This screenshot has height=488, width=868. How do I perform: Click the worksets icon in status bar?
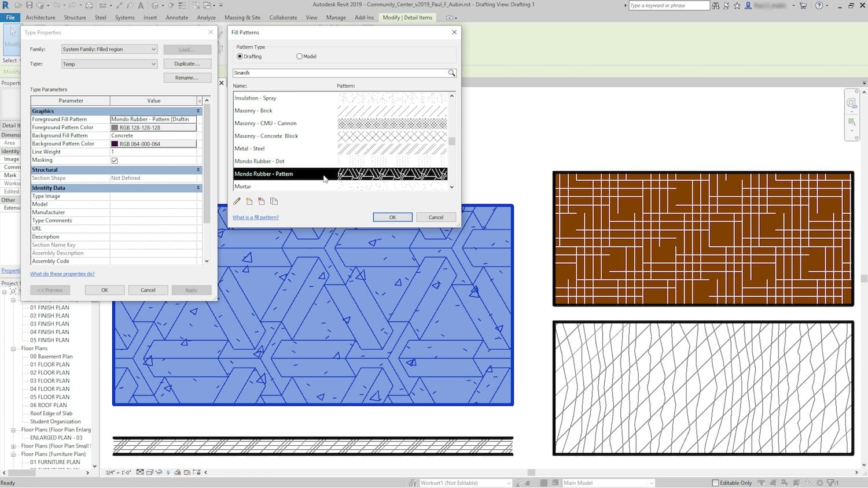click(x=413, y=483)
